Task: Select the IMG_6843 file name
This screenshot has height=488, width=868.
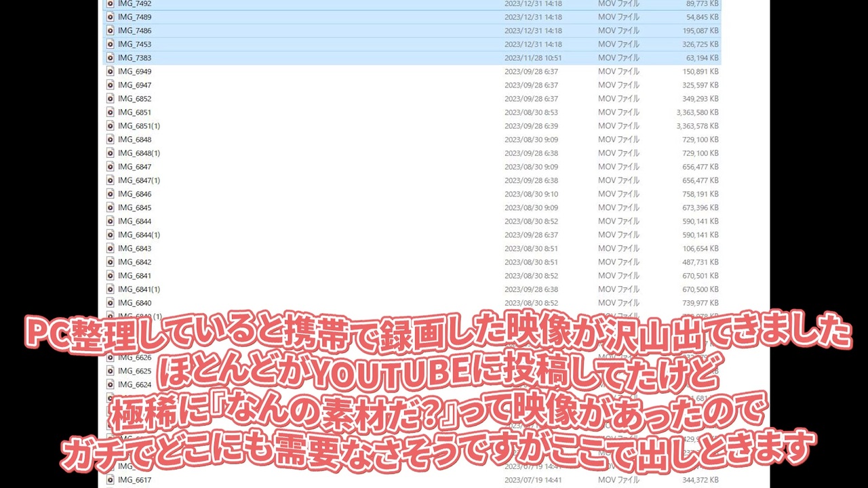Action: (x=134, y=248)
